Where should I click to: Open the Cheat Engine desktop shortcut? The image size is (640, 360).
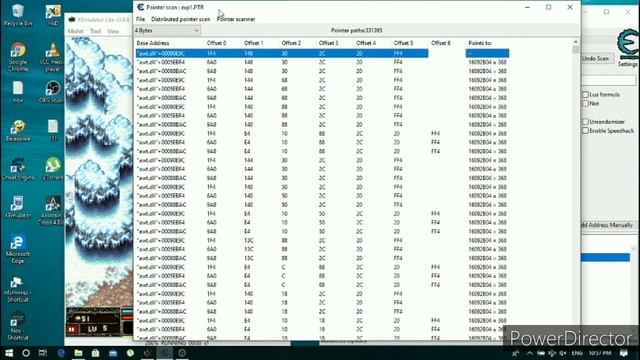pos(18,169)
